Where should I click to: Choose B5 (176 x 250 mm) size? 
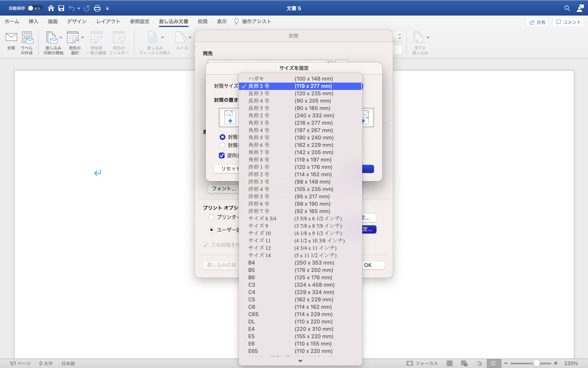[x=301, y=270]
